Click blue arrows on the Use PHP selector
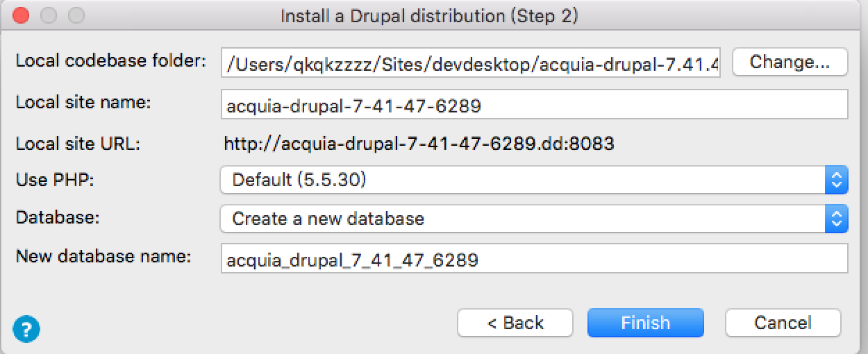The height and width of the screenshot is (354, 868). pos(837,180)
